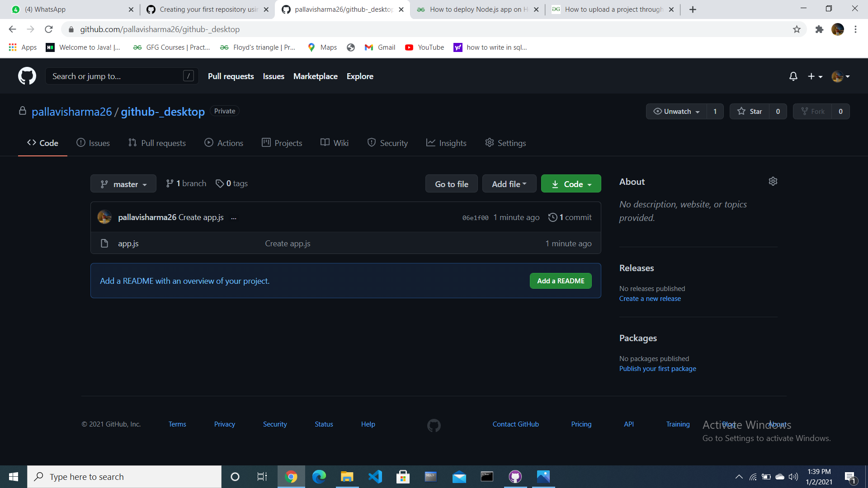Open the Wiki tab
Viewport: 868px width, 488px height.
pyautogui.click(x=340, y=143)
